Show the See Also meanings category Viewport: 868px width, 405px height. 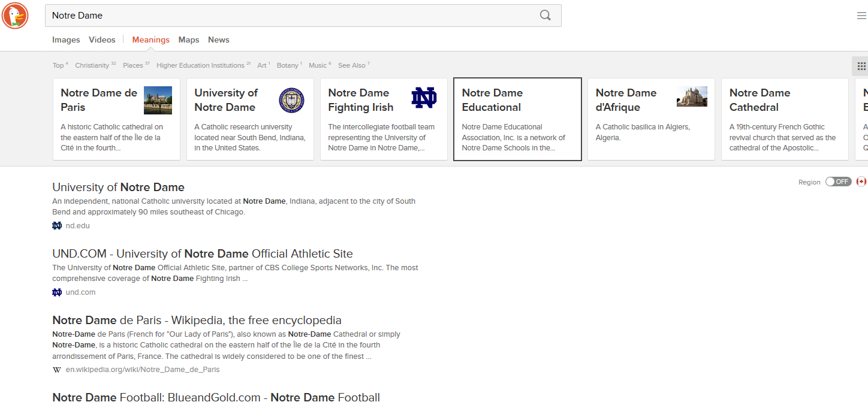coord(351,65)
